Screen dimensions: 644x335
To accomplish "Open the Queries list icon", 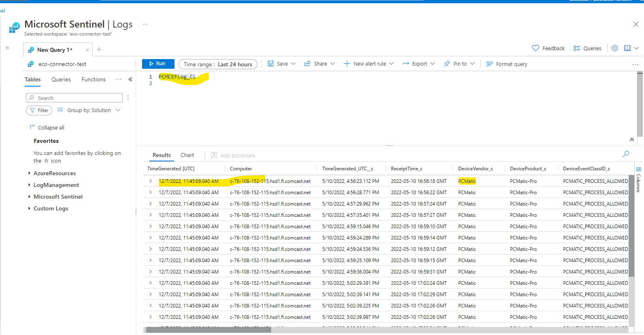I will [577, 48].
